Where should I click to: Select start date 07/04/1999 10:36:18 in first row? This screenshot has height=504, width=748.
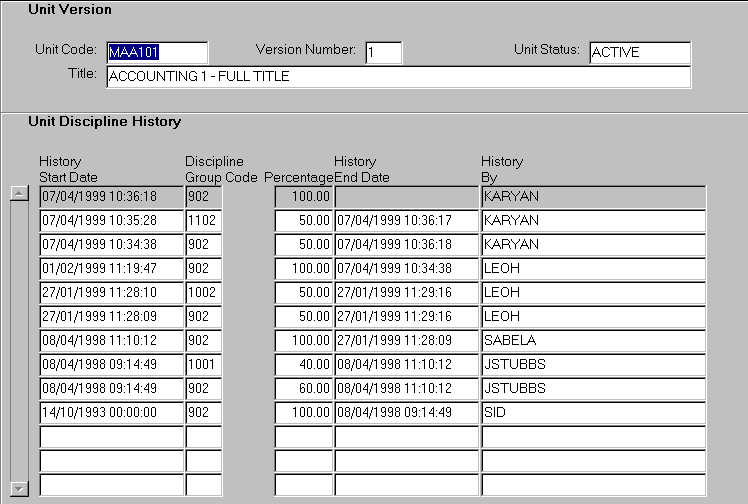(x=111, y=197)
